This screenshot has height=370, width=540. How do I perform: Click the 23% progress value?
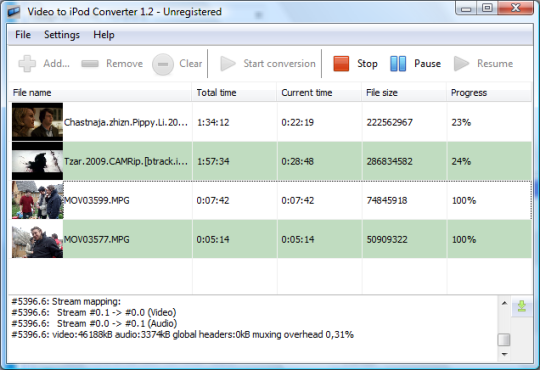[461, 123]
